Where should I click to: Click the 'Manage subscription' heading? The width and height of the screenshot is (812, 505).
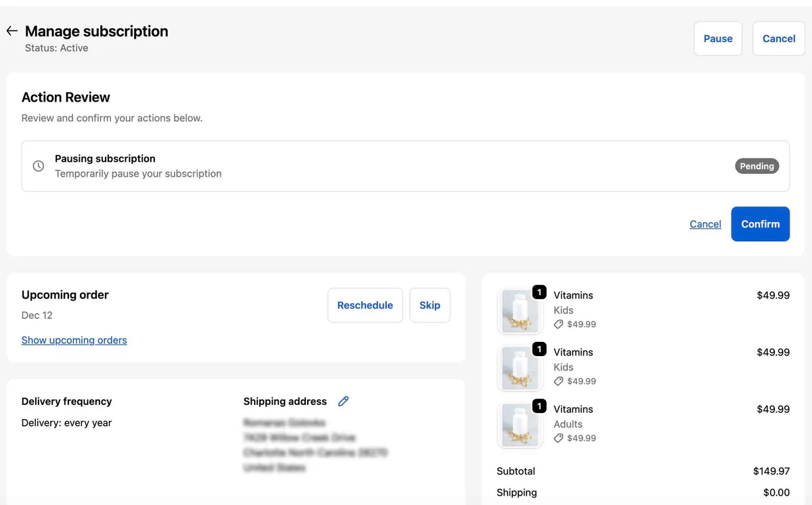pyautogui.click(x=97, y=31)
